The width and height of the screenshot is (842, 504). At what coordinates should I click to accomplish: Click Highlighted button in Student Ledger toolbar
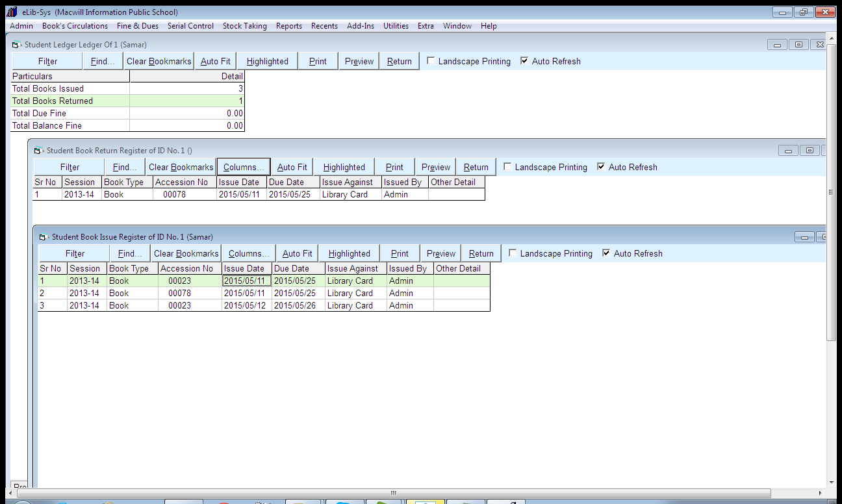click(267, 61)
